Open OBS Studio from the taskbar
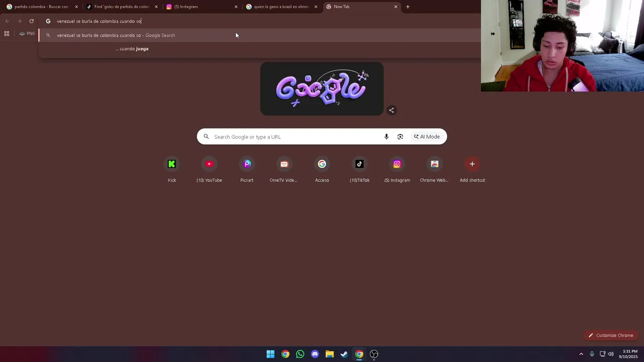The height and width of the screenshot is (362, 644). pyautogui.click(x=374, y=354)
